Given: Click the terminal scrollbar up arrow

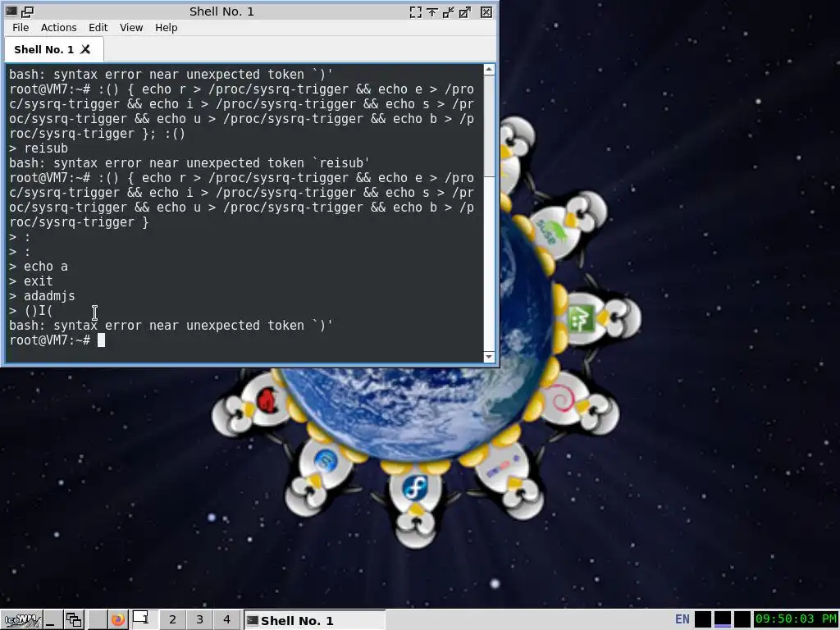Looking at the screenshot, I should 489,70.
